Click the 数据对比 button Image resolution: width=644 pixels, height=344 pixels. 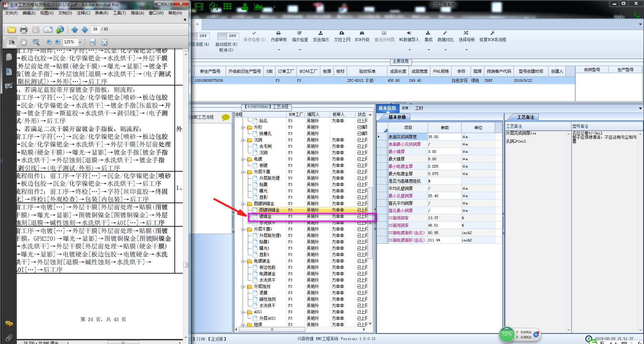pyautogui.click(x=445, y=37)
